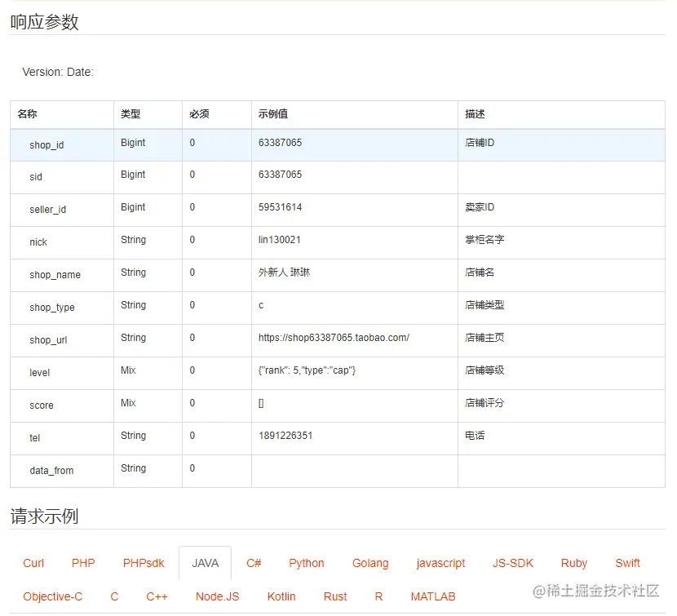Select the 卖家ID description

click(480, 207)
